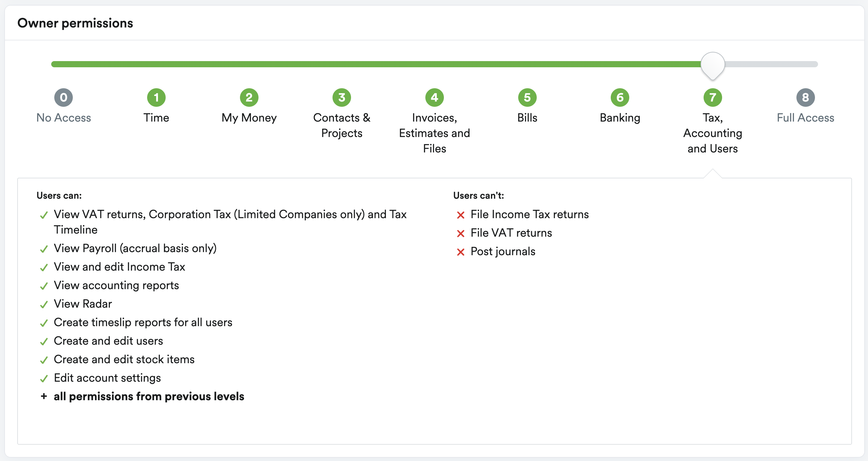This screenshot has height=461, width=868.
Task: Click 'View and edit Income Tax' text
Action: click(119, 267)
